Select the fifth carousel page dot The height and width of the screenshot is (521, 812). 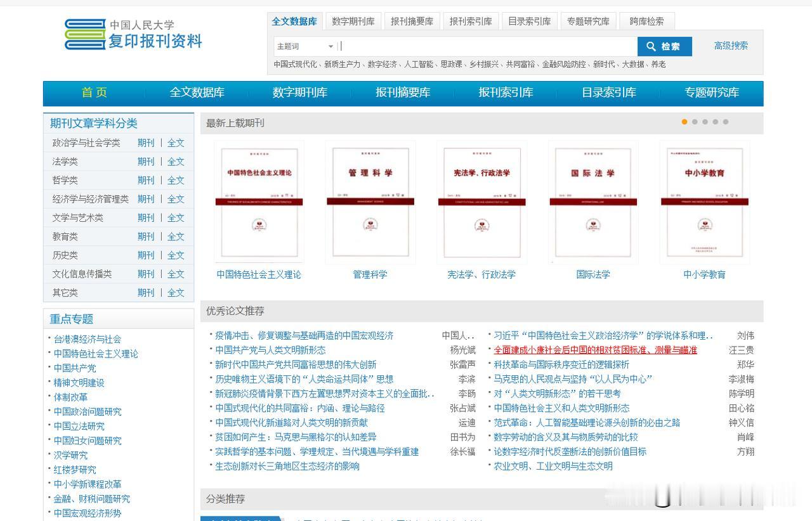(x=726, y=122)
